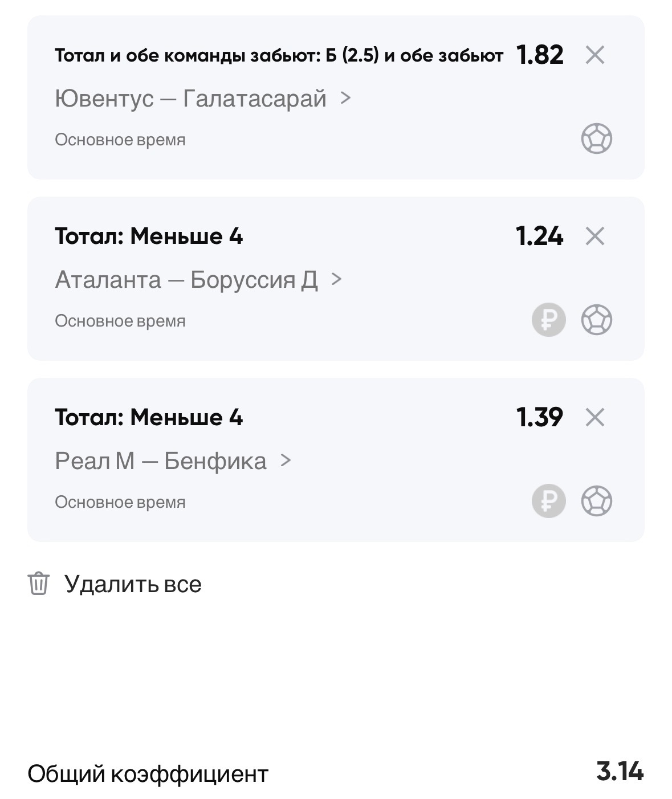Click the 1.24 odds value

coord(539,236)
